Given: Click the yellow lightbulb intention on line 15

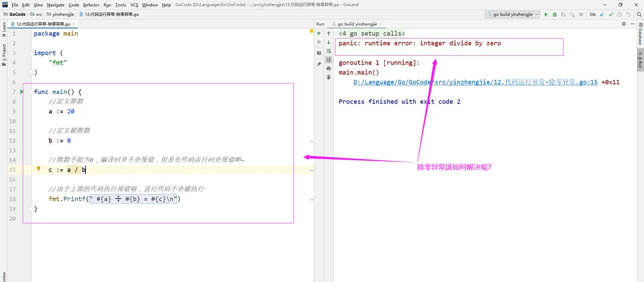Looking at the screenshot, I should (39, 169).
